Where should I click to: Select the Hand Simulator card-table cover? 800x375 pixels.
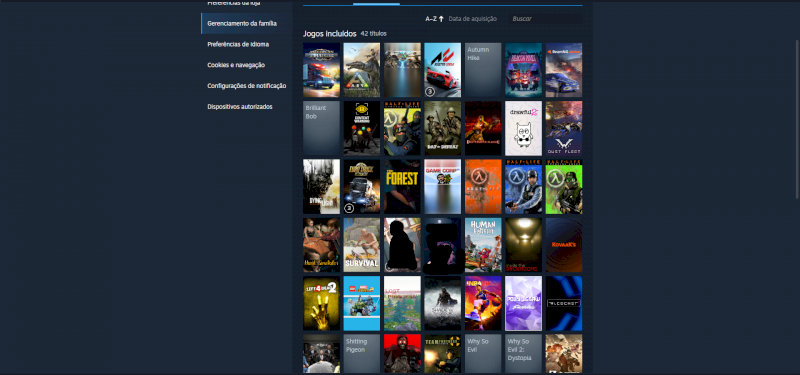pos(321,245)
